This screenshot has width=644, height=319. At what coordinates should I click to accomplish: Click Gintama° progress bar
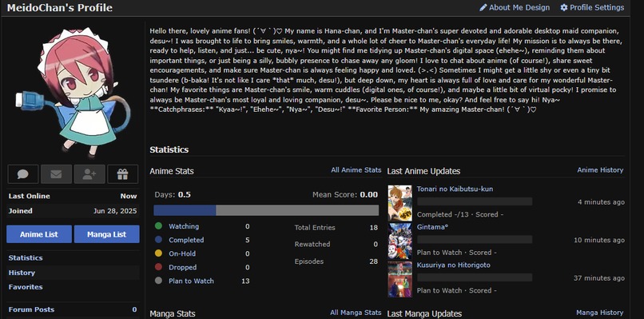(x=475, y=239)
